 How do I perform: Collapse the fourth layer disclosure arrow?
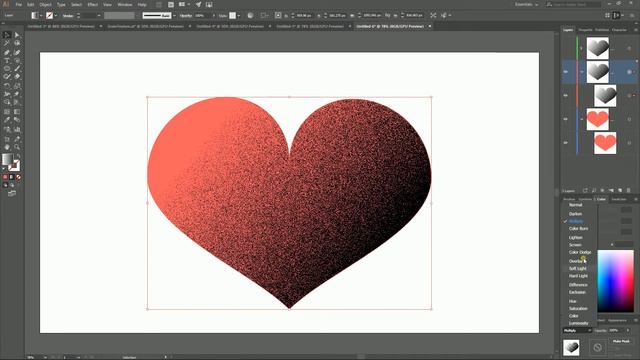click(x=582, y=119)
